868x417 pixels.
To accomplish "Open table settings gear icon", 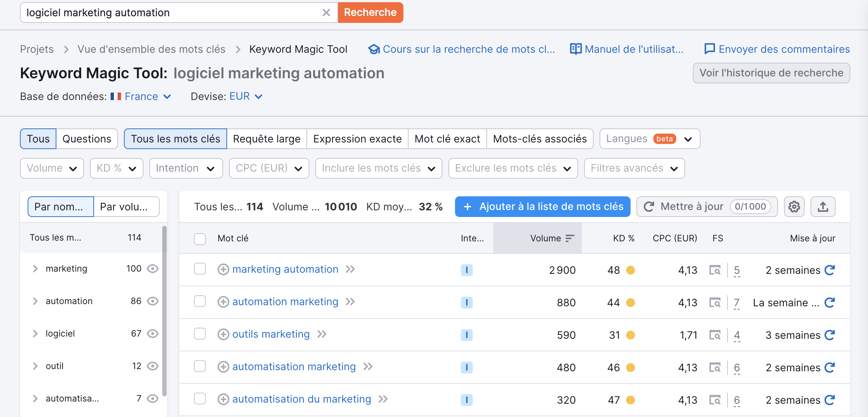I will [794, 207].
